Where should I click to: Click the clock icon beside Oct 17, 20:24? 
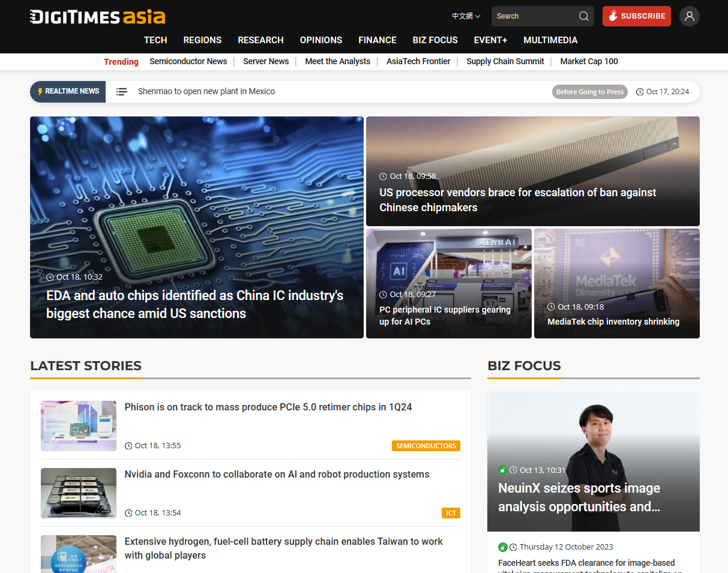(640, 92)
